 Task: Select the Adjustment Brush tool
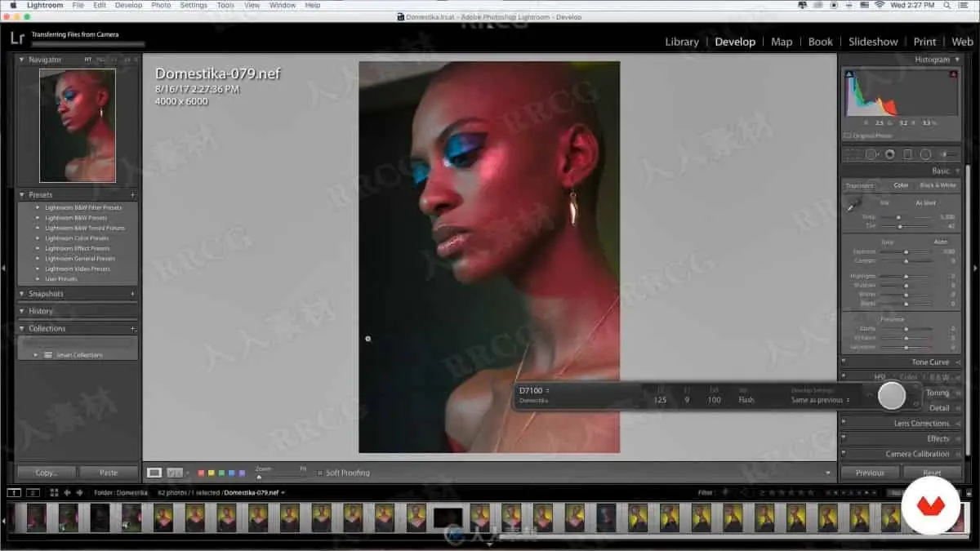(x=948, y=154)
